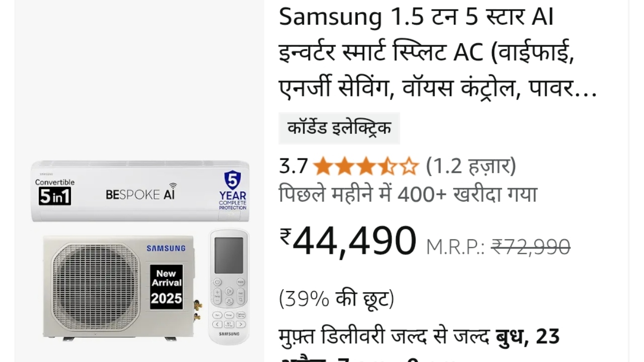Click the WiFi symbol above BESPOKE AI
Viewport: 644px width, 362px height.
[x=173, y=185]
